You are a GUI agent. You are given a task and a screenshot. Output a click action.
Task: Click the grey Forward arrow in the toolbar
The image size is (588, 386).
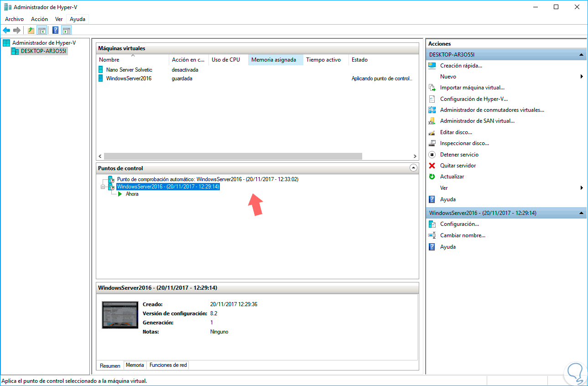point(17,31)
